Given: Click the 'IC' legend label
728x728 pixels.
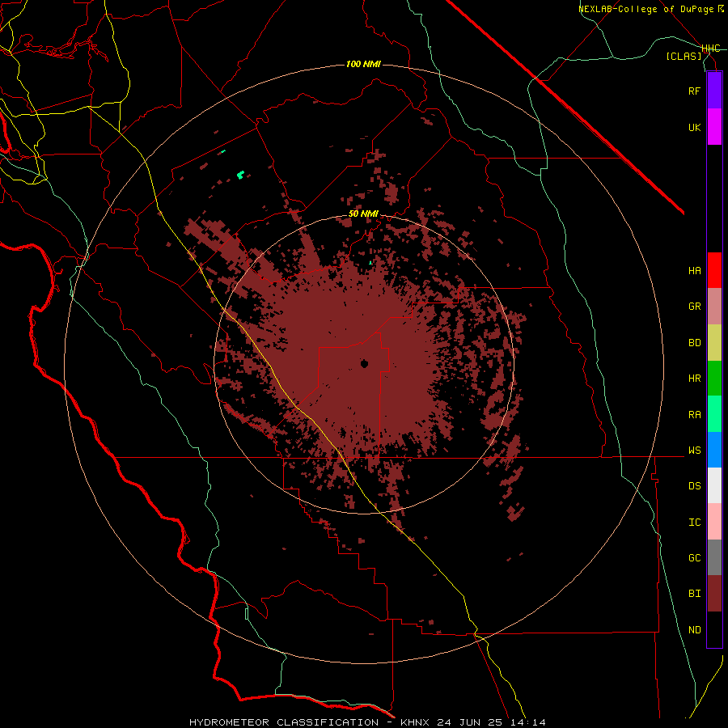Looking at the screenshot, I should click(694, 523).
